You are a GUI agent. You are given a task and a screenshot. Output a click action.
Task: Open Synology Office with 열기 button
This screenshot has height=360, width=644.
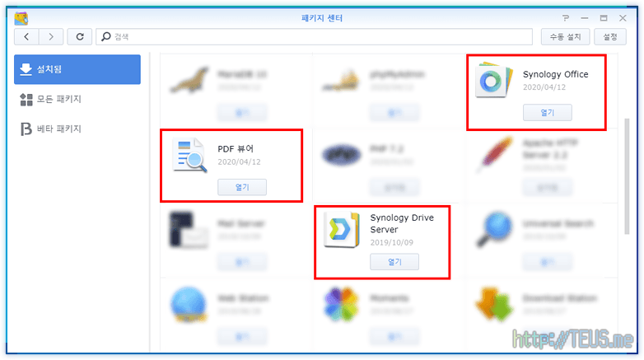[547, 113]
